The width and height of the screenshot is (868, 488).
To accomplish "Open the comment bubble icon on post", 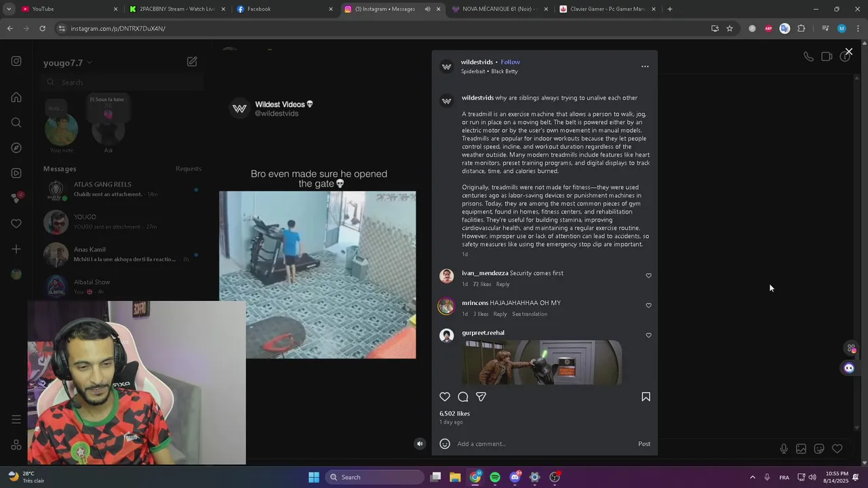I will click(463, 397).
